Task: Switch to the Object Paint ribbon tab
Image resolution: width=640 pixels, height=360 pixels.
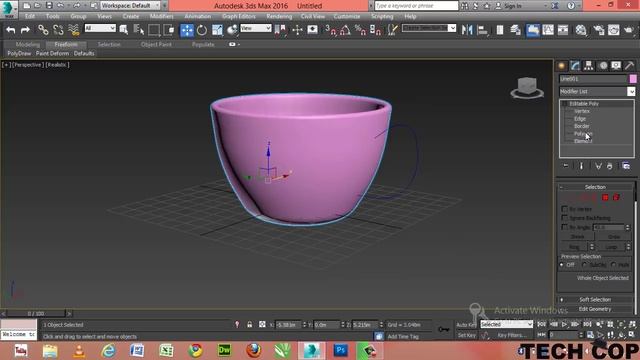Action: 156,44
